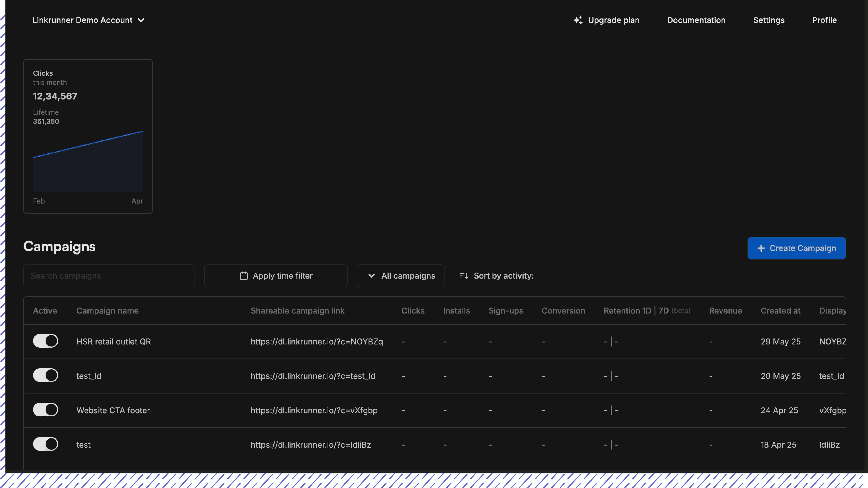
Task: Click the Apply time filter button
Action: [276, 276]
